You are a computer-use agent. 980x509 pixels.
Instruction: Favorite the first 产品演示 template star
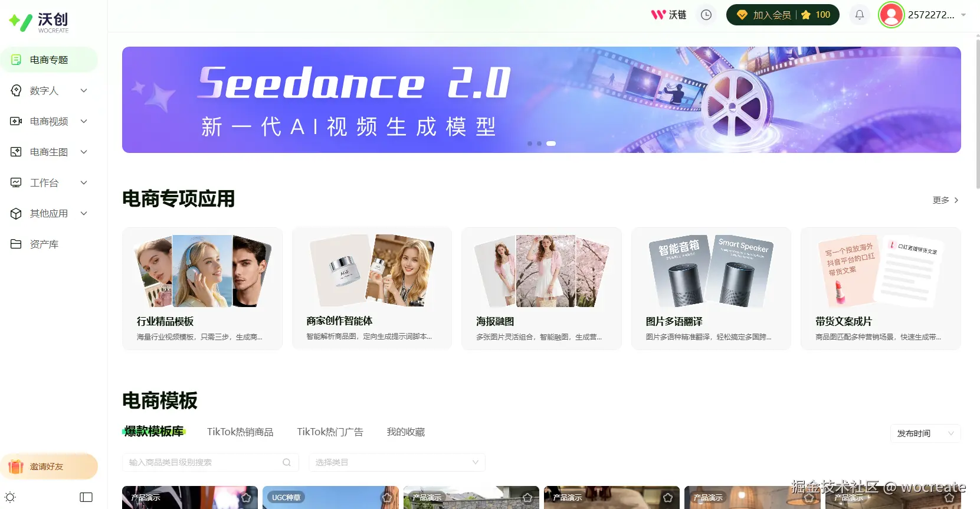(x=246, y=498)
